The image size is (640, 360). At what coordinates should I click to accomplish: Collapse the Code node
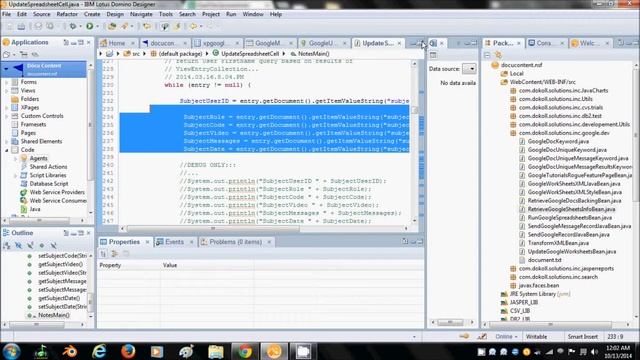click(x=7, y=150)
